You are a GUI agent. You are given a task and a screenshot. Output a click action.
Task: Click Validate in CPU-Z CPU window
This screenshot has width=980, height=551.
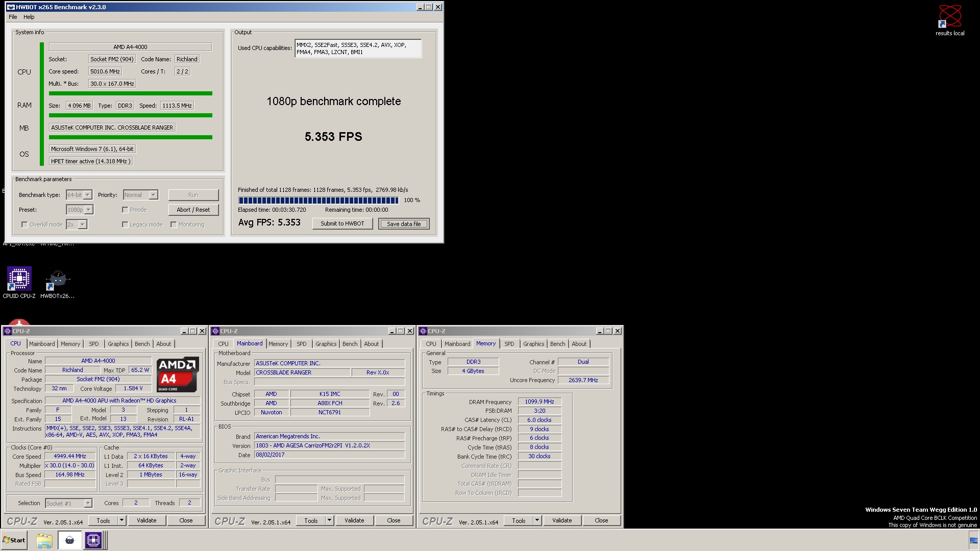point(146,520)
